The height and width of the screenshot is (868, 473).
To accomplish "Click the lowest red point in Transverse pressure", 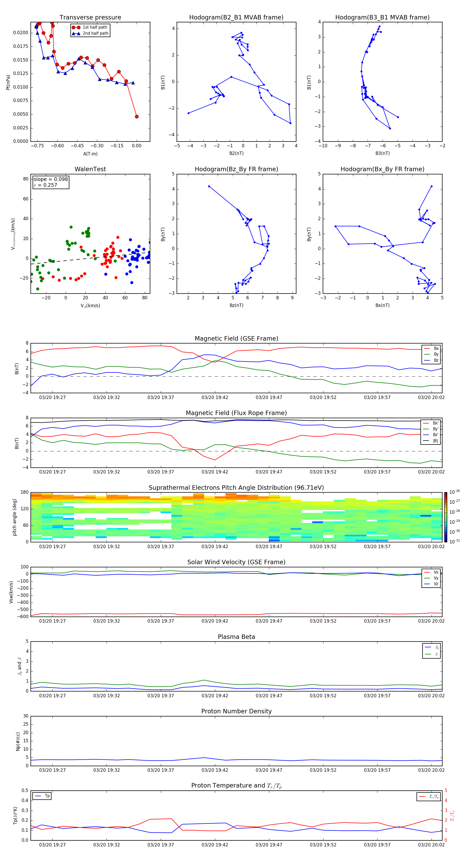I will coord(137,117).
